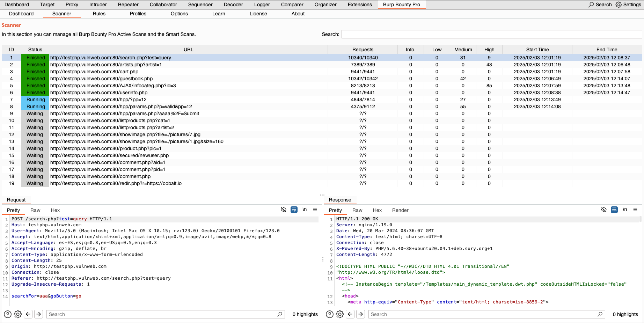The height and width of the screenshot is (323, 644).
Task: Open Request search settings gear
Action: click(18, 314)
